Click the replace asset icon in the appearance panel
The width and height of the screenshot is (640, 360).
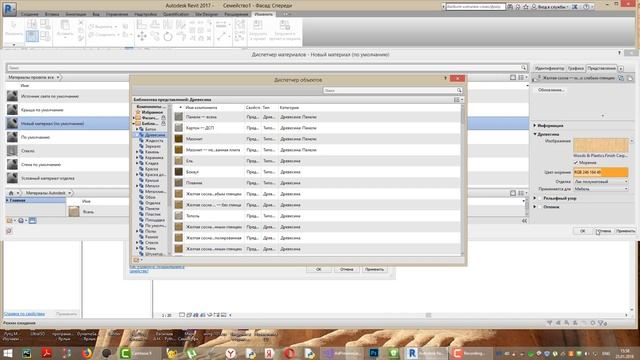click(x=621, y=78)
